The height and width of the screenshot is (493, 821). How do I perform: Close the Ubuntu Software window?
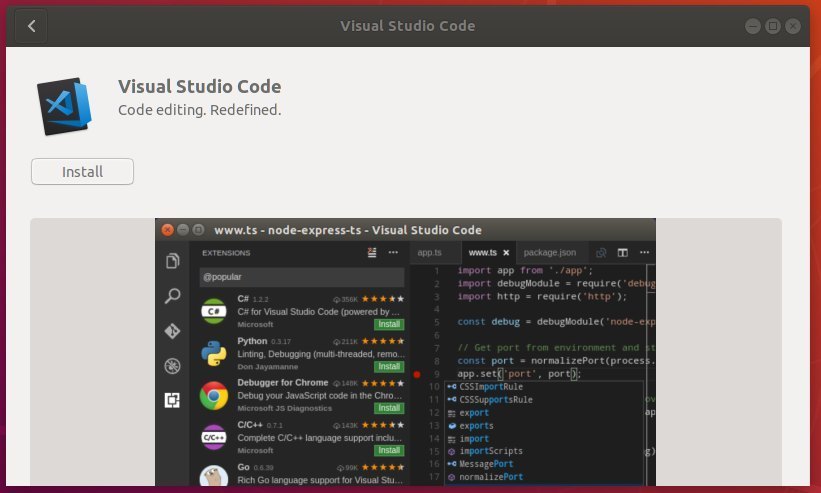pyautogui.click(x=793, y=26)
